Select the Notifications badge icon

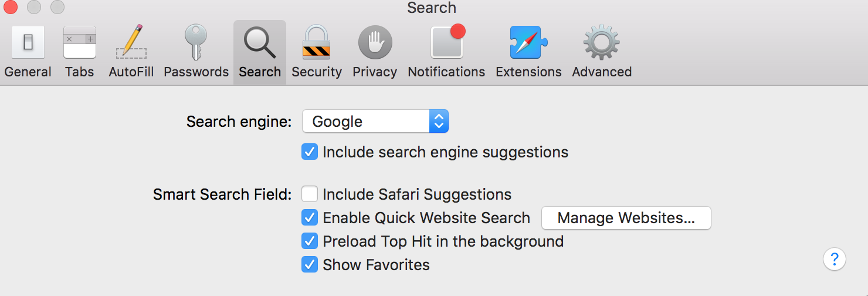tap(447, 43)
